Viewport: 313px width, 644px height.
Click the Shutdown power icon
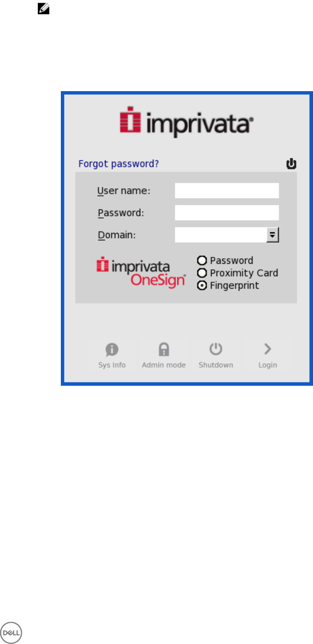[x=216, y=350]
